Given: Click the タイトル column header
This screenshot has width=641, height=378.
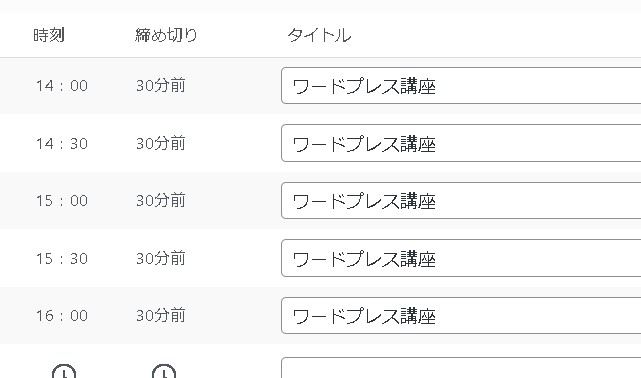Looking at the screenshot, I should click(x=319, y=35).
